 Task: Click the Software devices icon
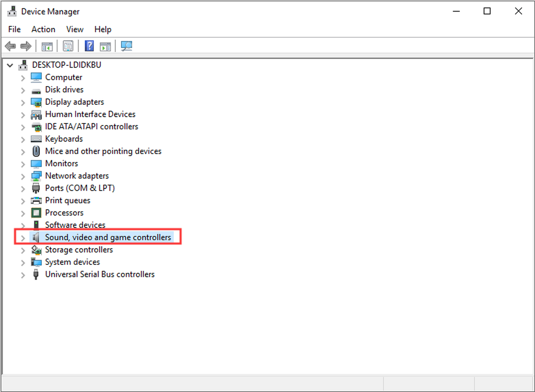(x=36, y=225)
